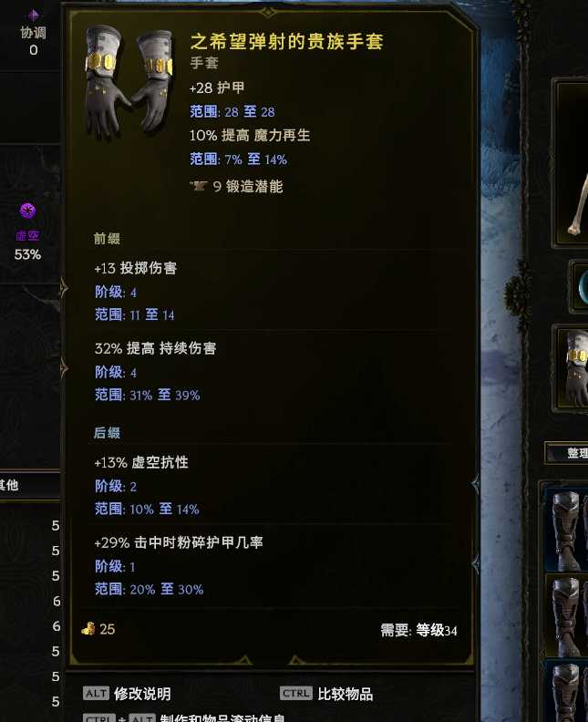Click the noble gloves image in tooltip
The image size is (588, 722).
coord(129,83)
